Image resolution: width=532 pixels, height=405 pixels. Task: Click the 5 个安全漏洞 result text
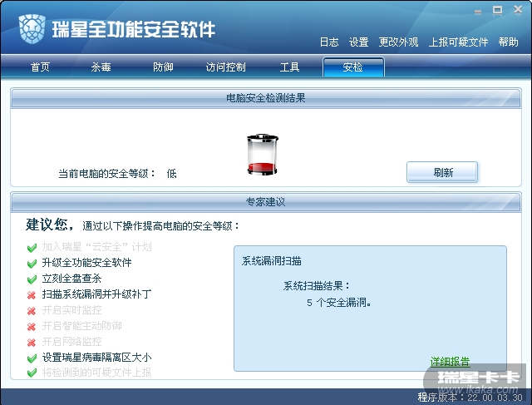338,302
